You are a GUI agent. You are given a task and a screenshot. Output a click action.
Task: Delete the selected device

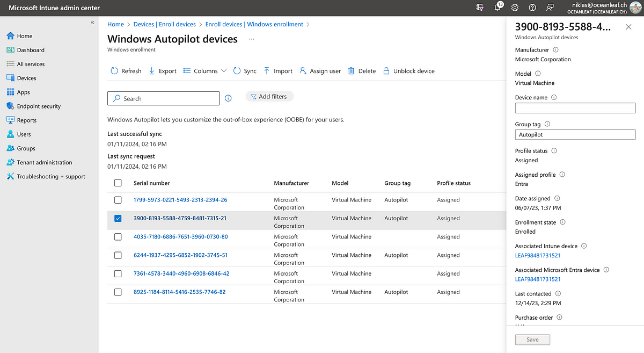(362, 71)
